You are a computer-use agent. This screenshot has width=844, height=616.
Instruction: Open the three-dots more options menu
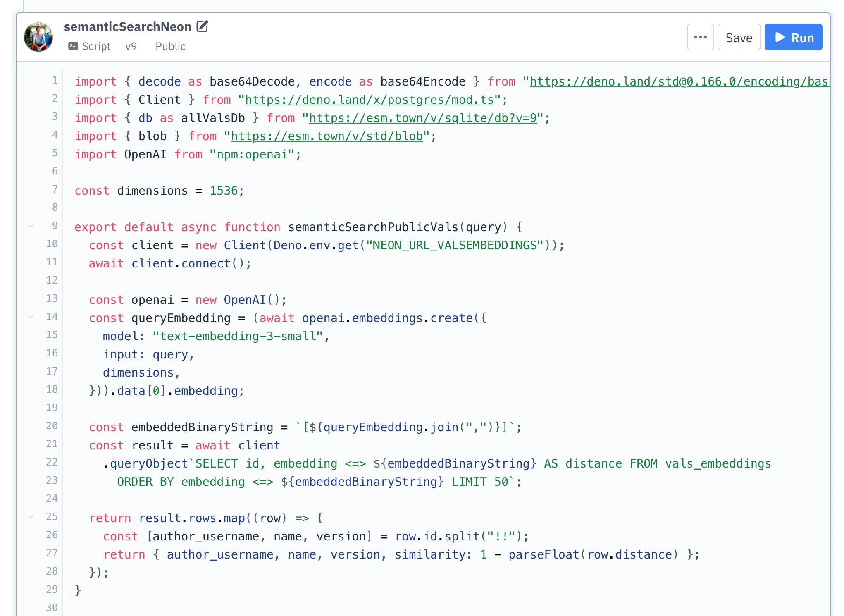700,37
